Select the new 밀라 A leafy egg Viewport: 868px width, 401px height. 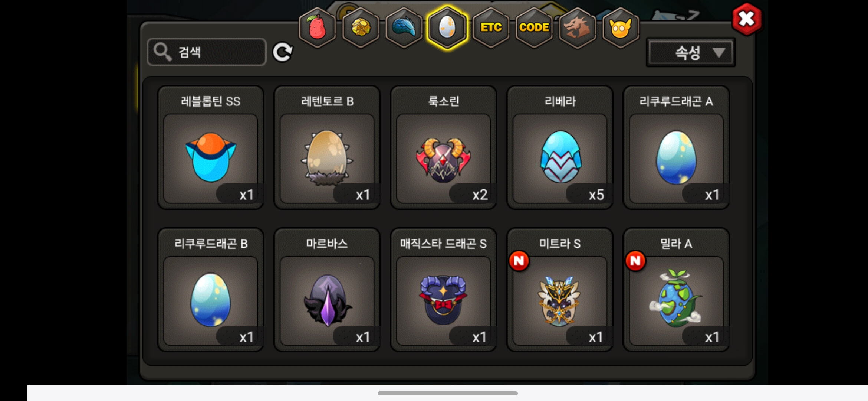[x=677, y=290]
